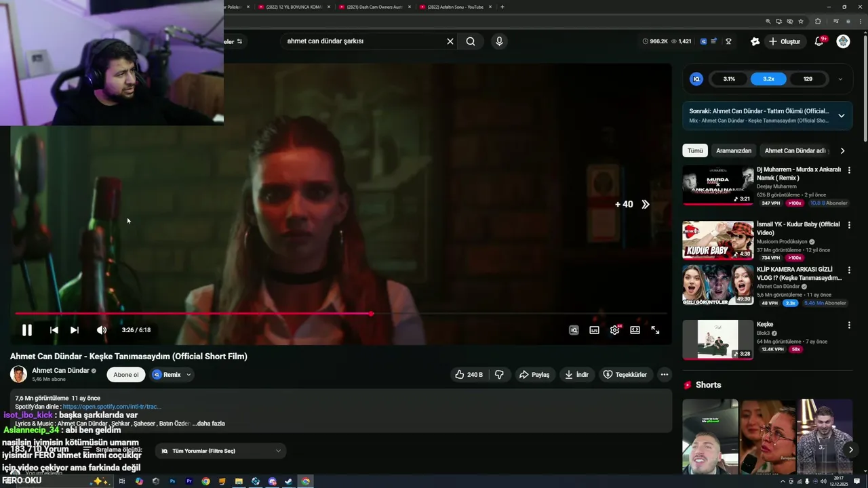Open Ahmet Can Dündar channel avatar

point(18,374)
